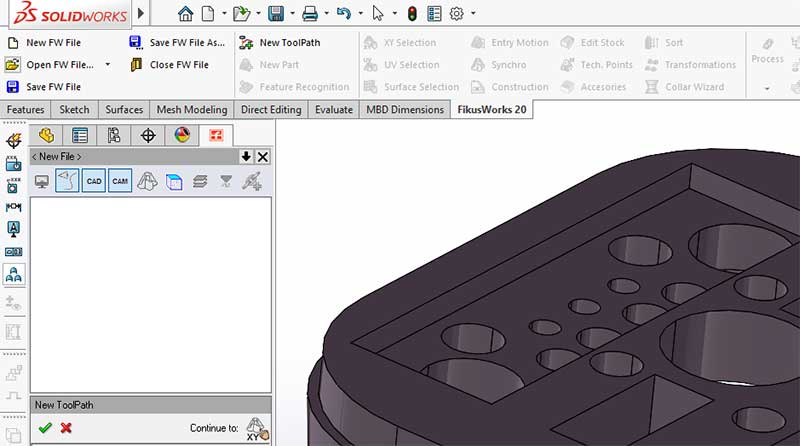Screen dimensions: 800x446
Task: Open the PropertyManager tab
Action: [80, 135]
